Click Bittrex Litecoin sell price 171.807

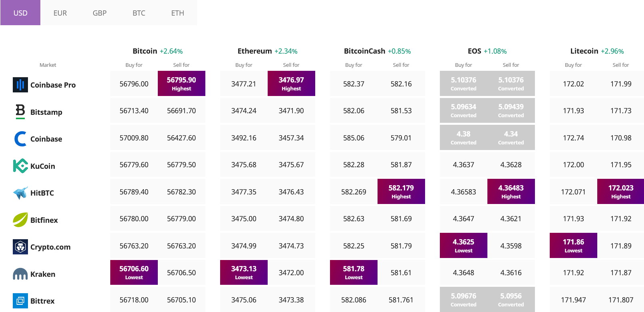point(621,300)
